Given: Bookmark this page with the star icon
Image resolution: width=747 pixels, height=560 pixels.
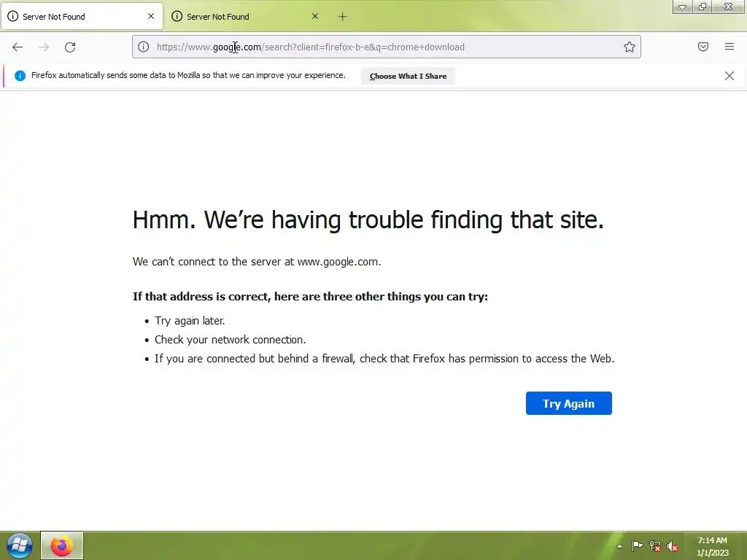Looking at the screenshot, I should point(630,47).
